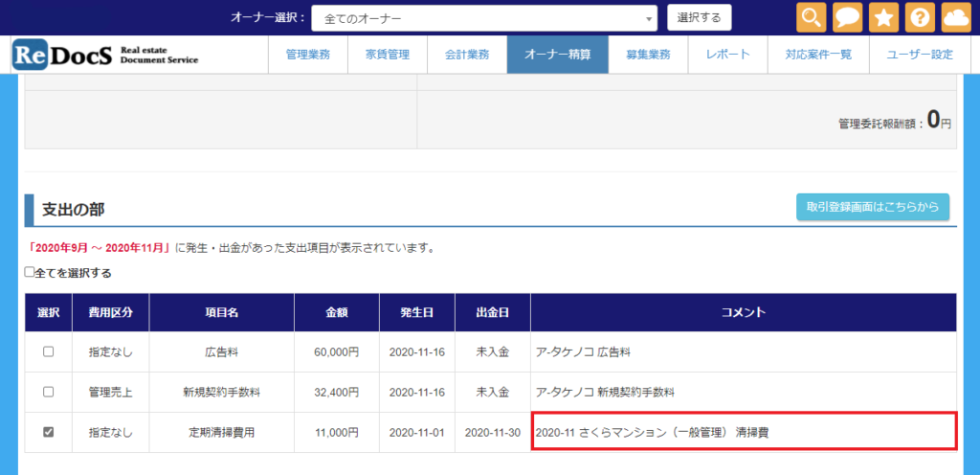980x475 pixels.
Task: Check the 広告料 row checkbox
Action: pos(48,351)
